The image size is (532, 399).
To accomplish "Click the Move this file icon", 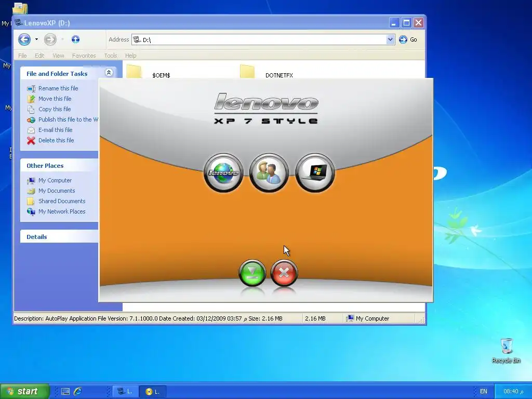I will tap(31, 99).
